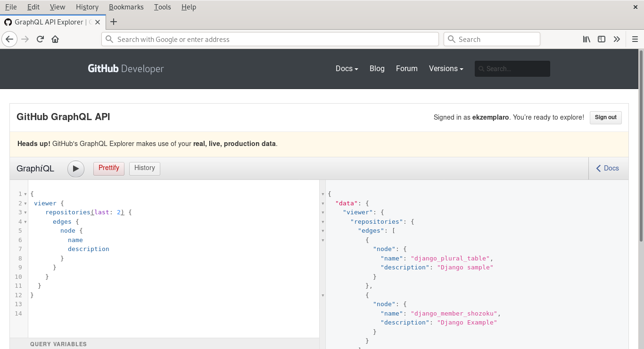Open the Help menu

point(189,7)
